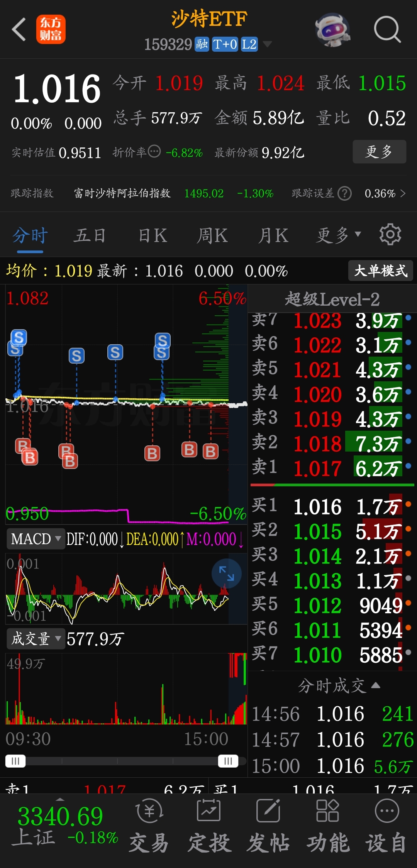Viewport: 417px width, 868px height.
Task: Open 超级Level-2 panel header
Action: click(x=332, y=299)
